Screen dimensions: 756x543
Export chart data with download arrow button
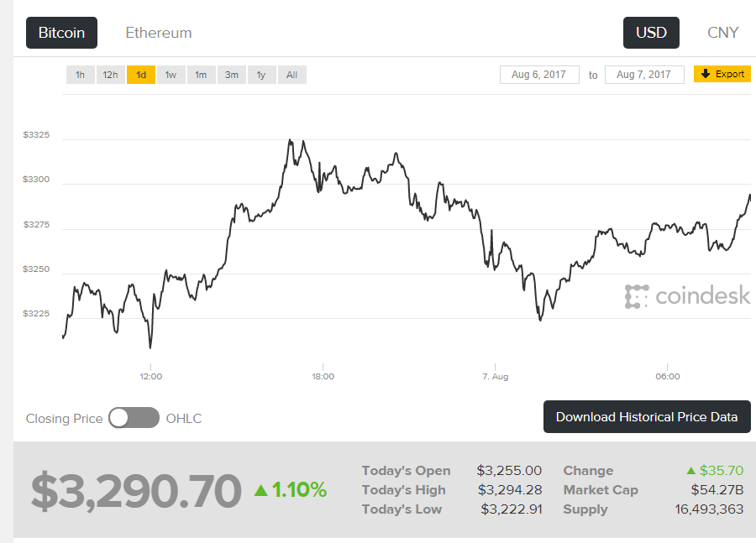click(x=722, y=75)
